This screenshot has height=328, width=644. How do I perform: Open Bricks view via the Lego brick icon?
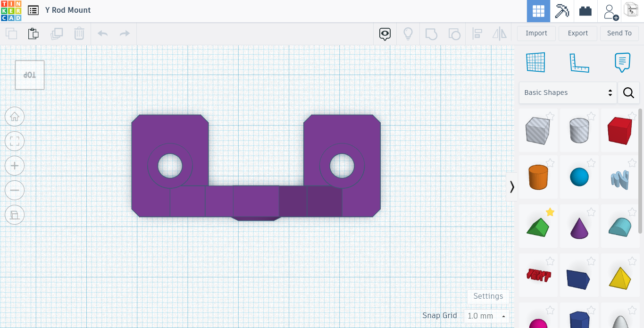[585, 10]
